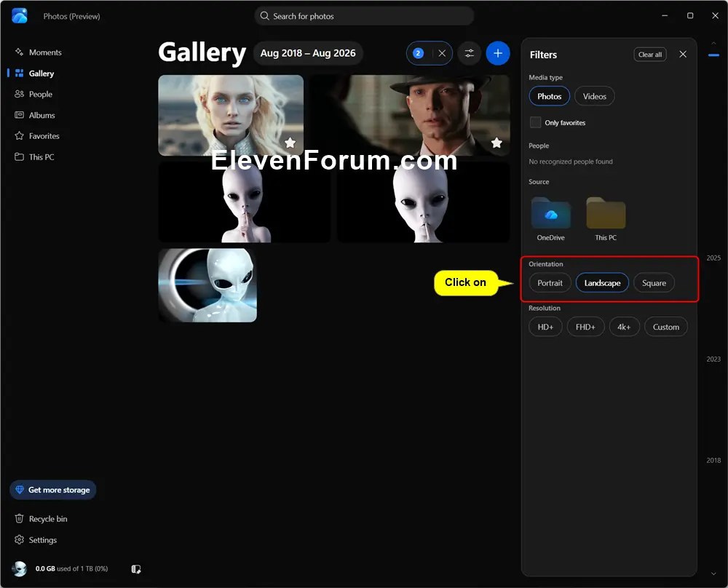Click Get more storage button
728x588 pixels.
point(53,490)
